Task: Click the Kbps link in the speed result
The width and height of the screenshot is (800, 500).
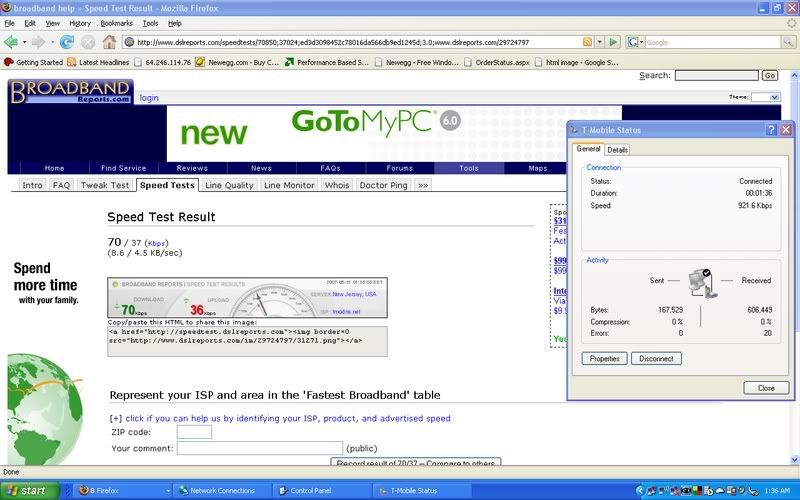Action: coord(157,243)
